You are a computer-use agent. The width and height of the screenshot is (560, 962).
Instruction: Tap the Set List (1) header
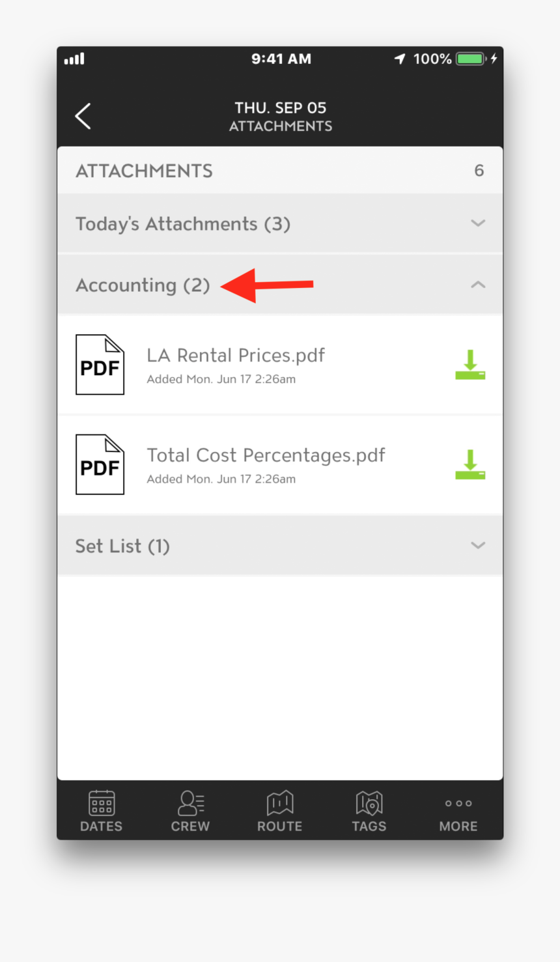point(122,546)
